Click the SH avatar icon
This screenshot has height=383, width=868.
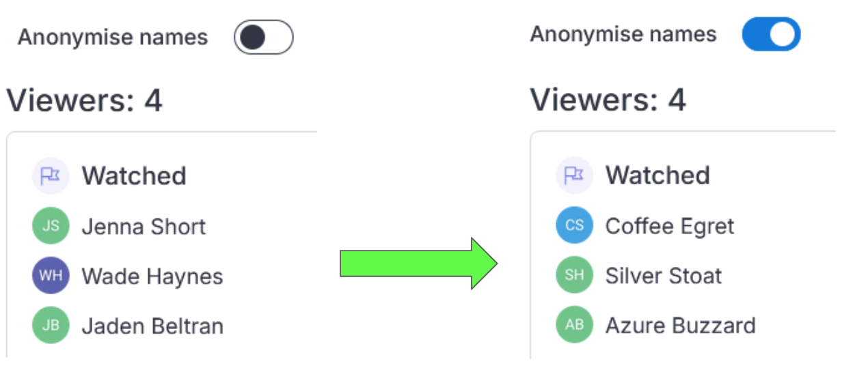pyautogui.click(x=574, y=275)
